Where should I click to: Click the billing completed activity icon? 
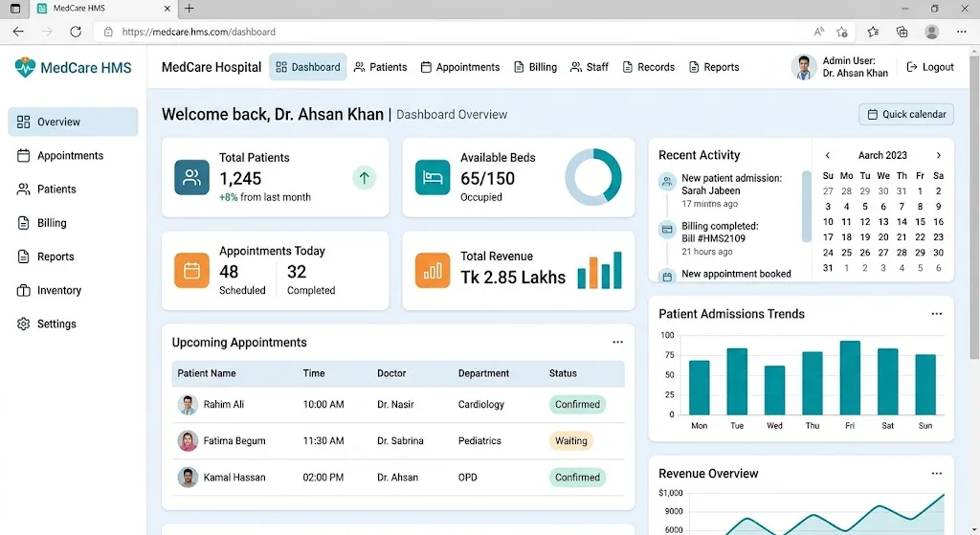pyautogui.click(x=667, y=230)
